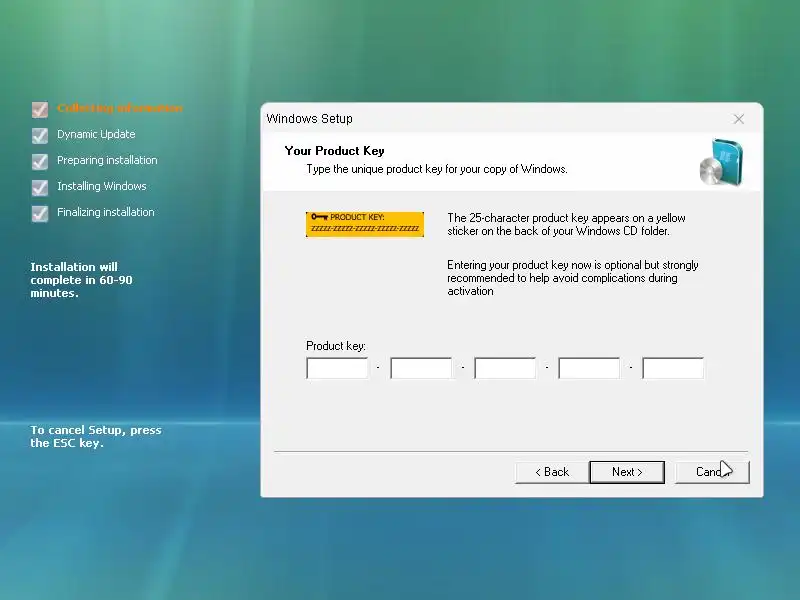The image size is (800, 600).
Task: Focus the fourth product key field
Action: [x=589, y=368]
